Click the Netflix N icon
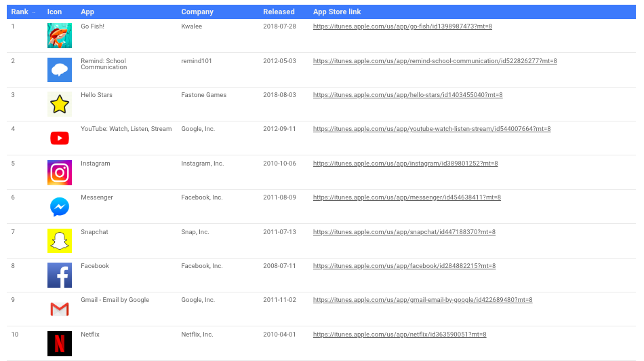This screenshot has height=361, width=644. 60,344
